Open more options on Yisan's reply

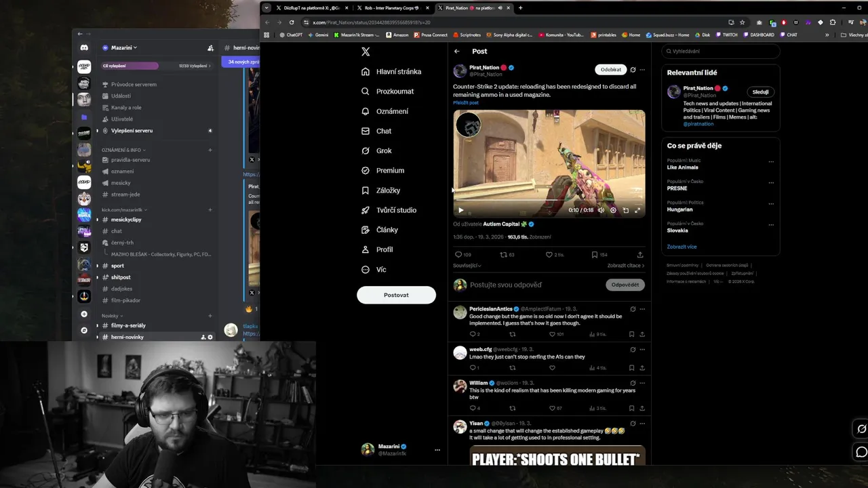(x=642, y=424)
